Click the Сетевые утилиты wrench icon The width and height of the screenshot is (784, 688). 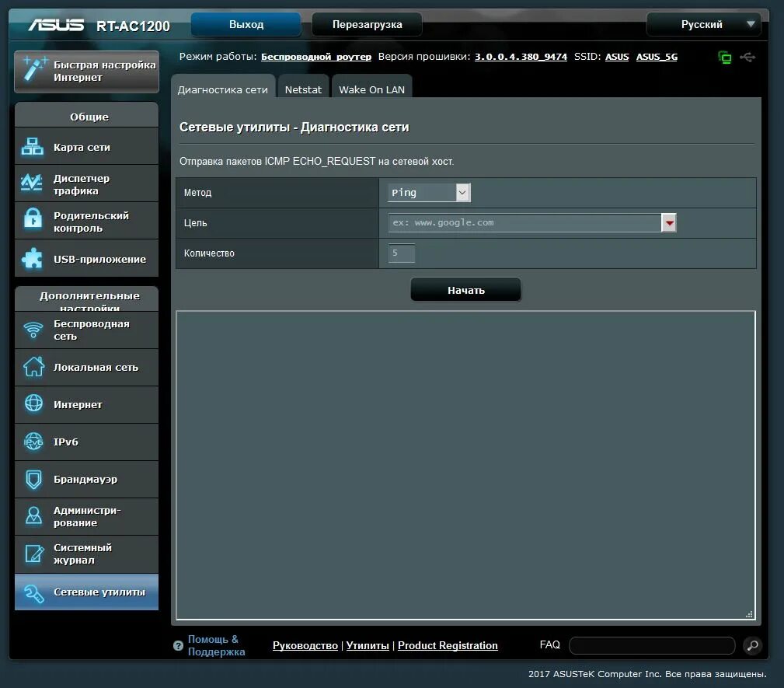(x=34, y=593)
